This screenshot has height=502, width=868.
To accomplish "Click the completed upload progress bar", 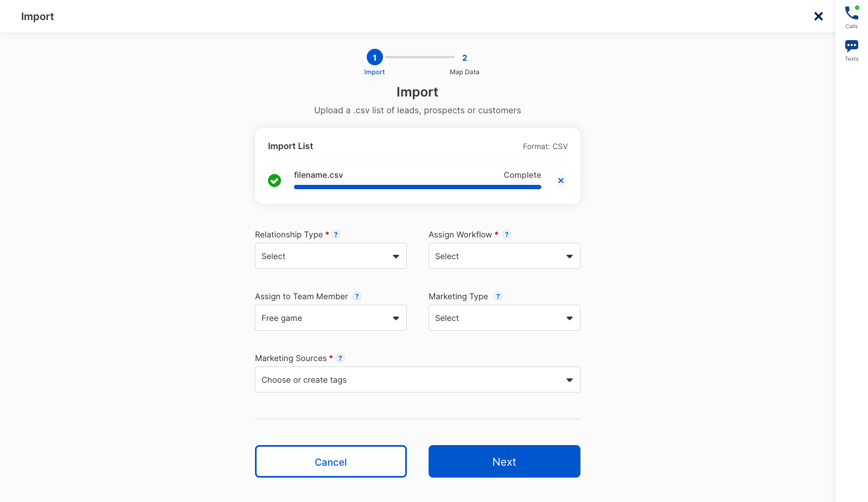I will tap(417, 186).
